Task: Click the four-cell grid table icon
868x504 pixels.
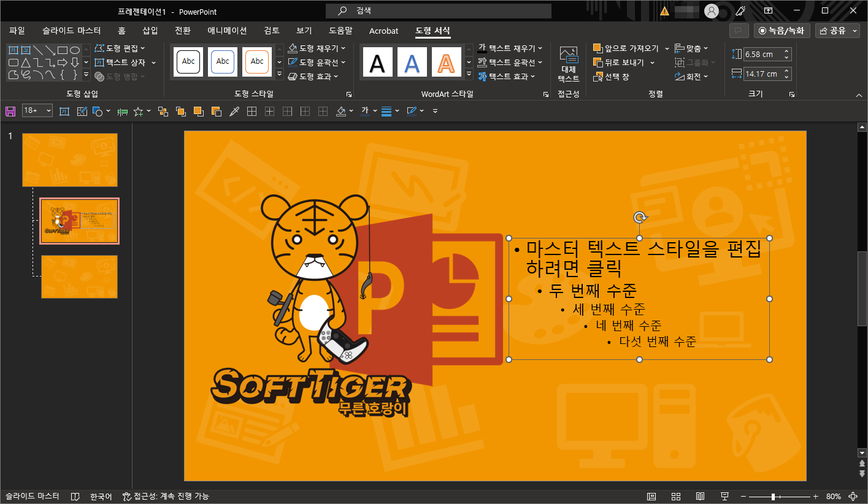Action: (252, 111)
